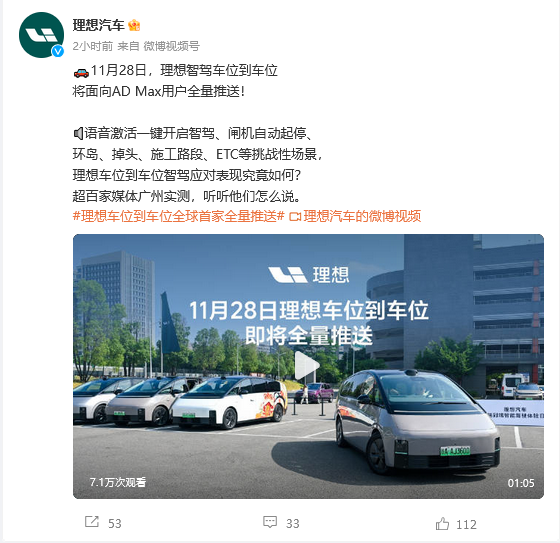
Task: Click the like count 112
Action: click(466, 524)
